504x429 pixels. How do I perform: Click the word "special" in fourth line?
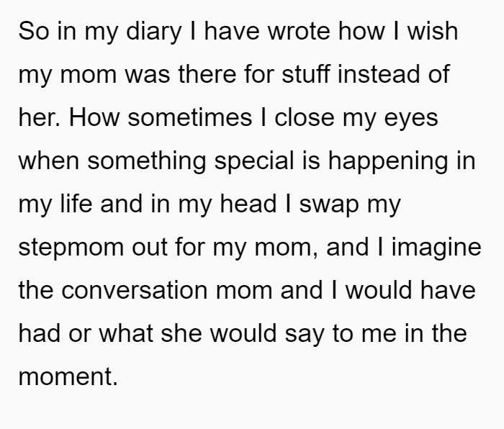(x=254, y=161)
